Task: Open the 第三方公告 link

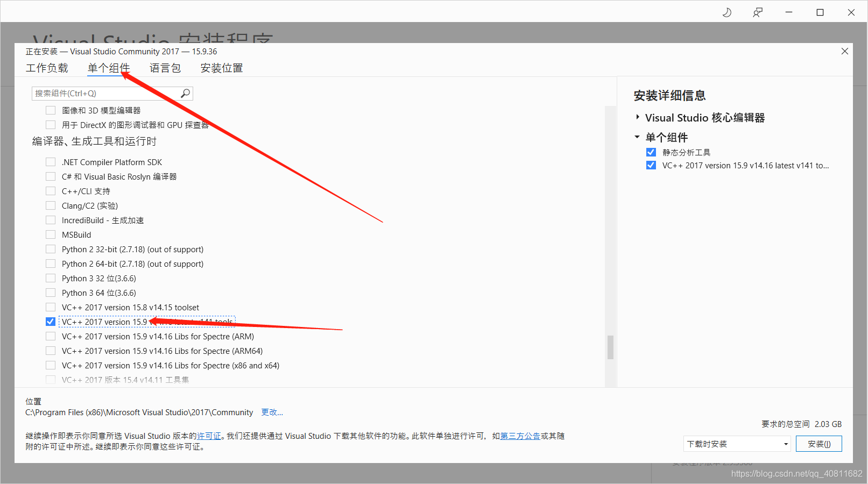Action: coord(520,436)
